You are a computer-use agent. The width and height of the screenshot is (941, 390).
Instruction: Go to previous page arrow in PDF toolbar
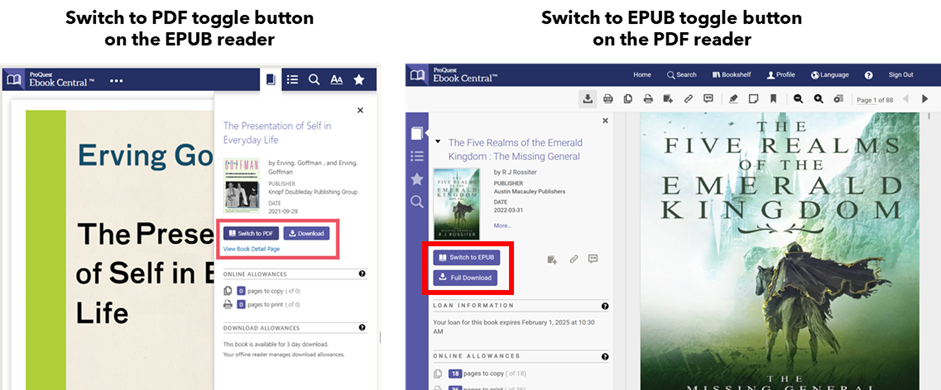tap(906, 99)
